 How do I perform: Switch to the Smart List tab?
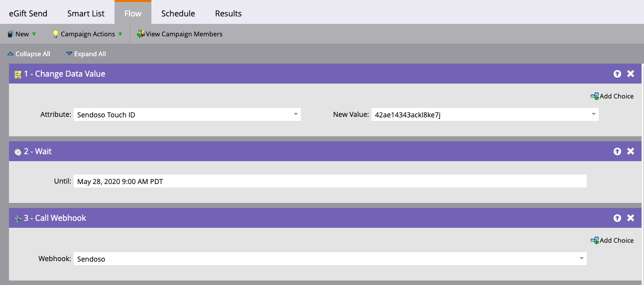coord(86,13)
